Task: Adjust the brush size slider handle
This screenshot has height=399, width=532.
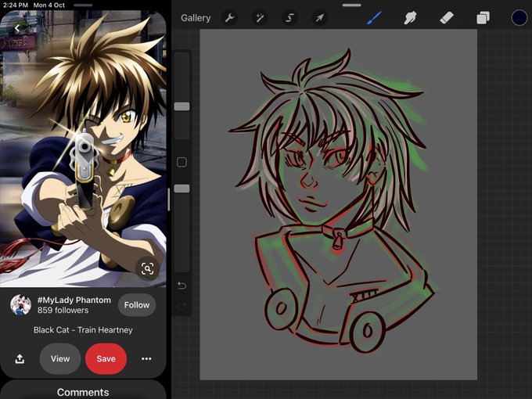Action: [182, 106]
